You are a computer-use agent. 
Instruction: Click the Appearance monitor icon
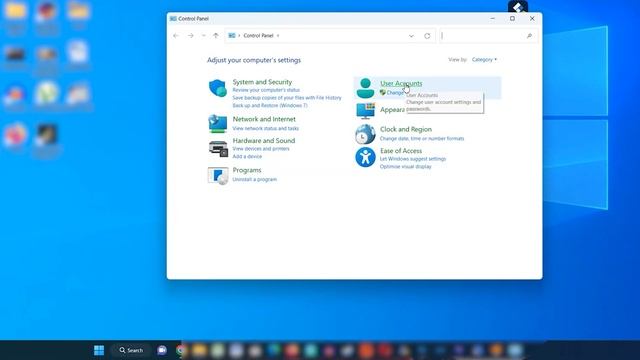click(365, 110)
